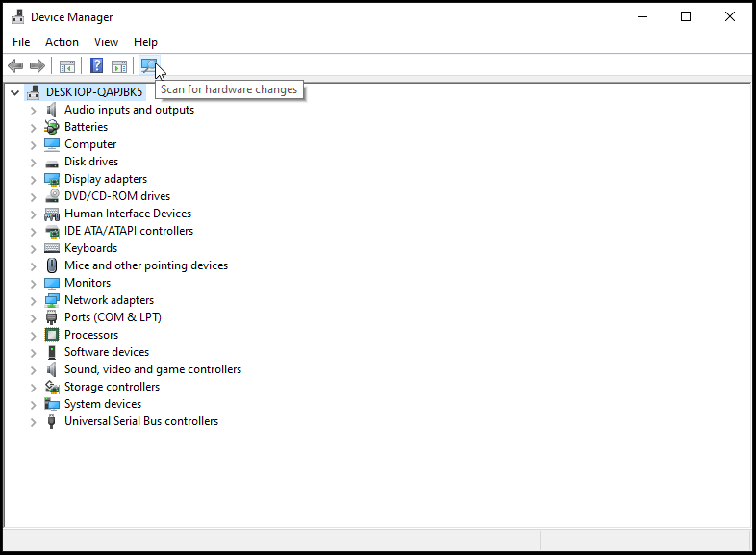The width and height of the screenshot is (756, 555).
Task: Click the Monitors category icon
Action: pos(52,283)
